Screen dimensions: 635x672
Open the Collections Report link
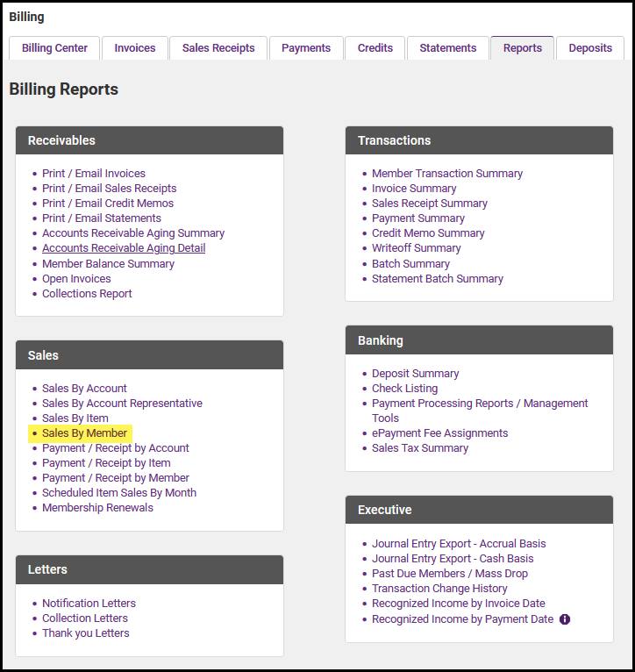tap(87, 294)
